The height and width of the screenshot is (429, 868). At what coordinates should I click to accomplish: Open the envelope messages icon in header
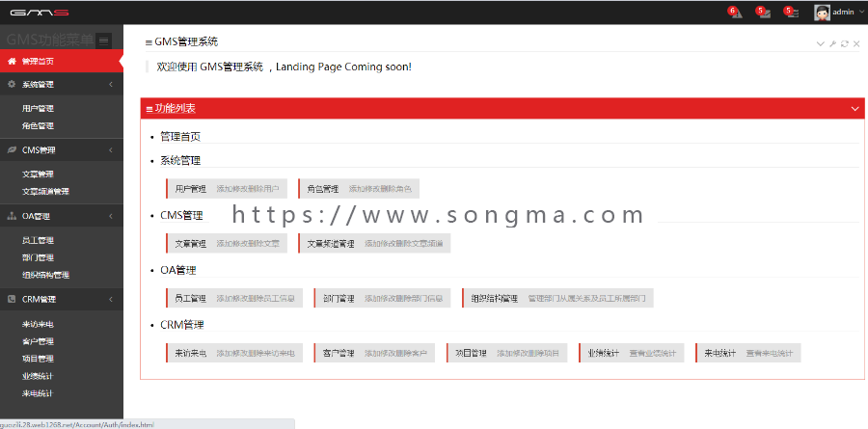pyautogui.click(x=765, y=13)
